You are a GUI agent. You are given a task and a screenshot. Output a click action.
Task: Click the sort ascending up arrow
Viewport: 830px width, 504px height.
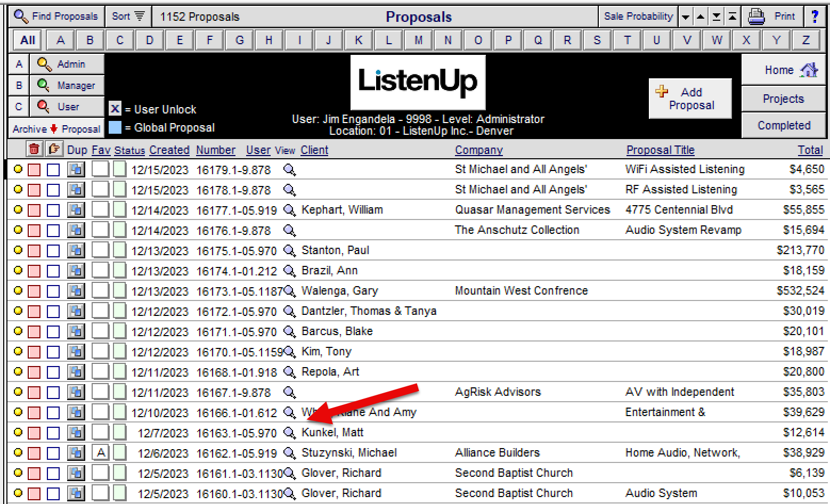[x=701, y=17]
